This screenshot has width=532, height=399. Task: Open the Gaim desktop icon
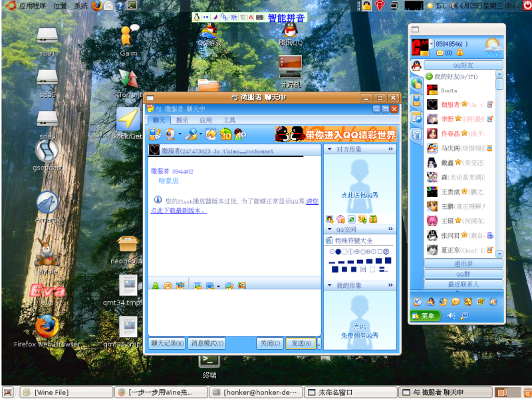coord(128,40)
